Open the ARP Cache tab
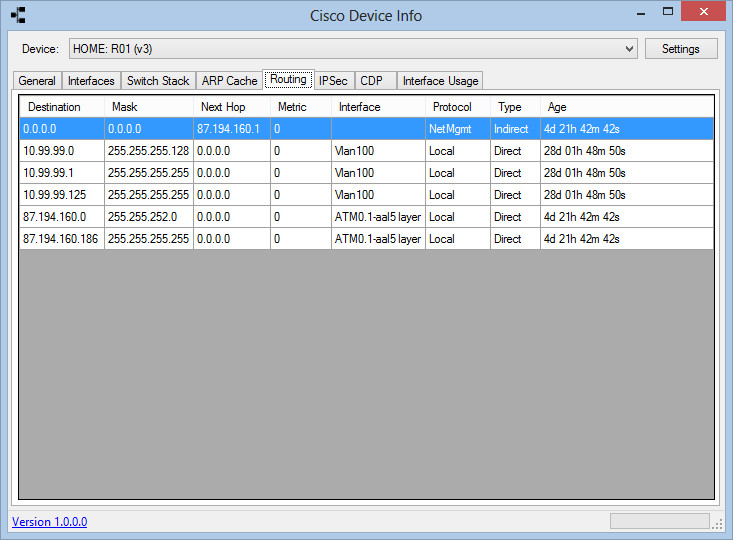 229,81
